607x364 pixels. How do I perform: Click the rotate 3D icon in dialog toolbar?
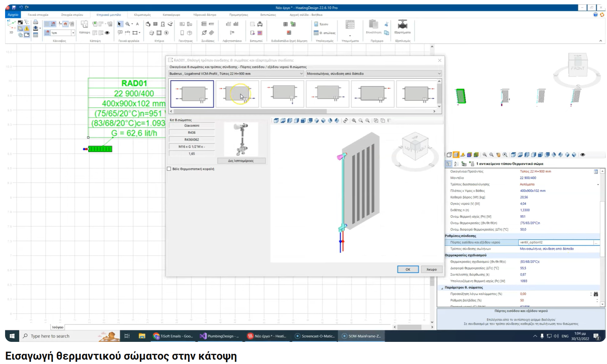pyautogui.click(x=345, y=120)
